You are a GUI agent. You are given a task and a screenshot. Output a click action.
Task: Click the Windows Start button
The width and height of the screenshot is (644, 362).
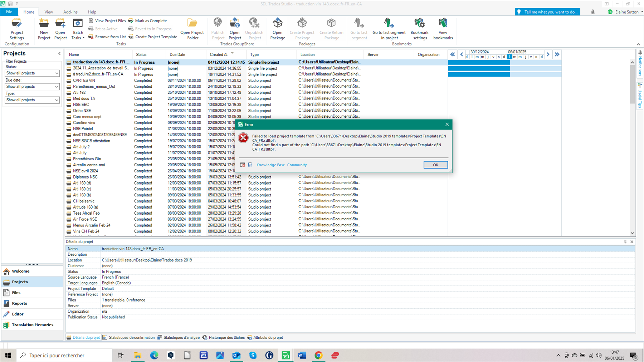point(8,356)
